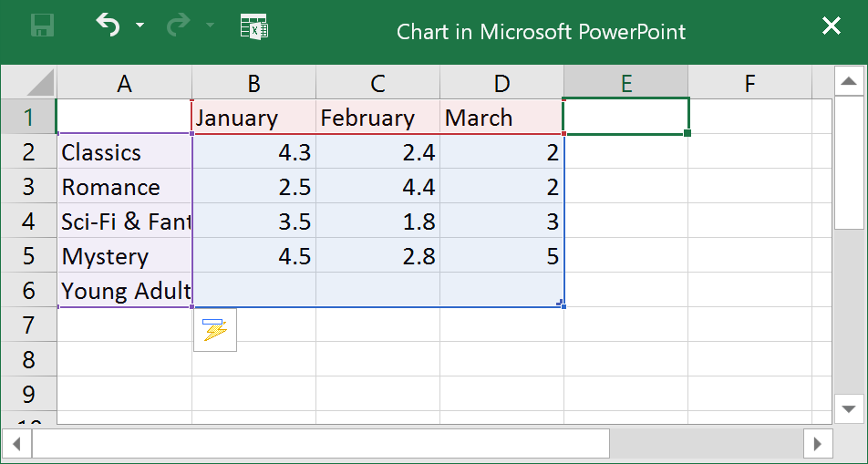
Task: Click the March header cell
Action: click(x=502, y=118)
